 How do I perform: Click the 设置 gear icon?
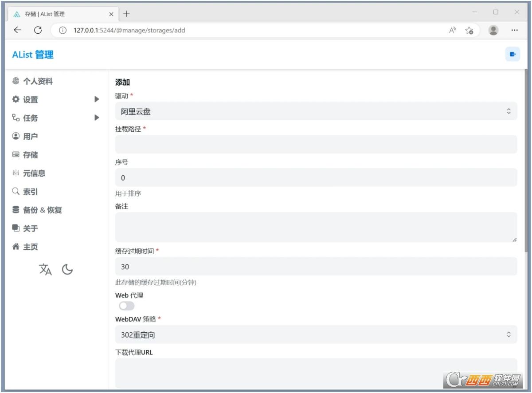point(16,99)
